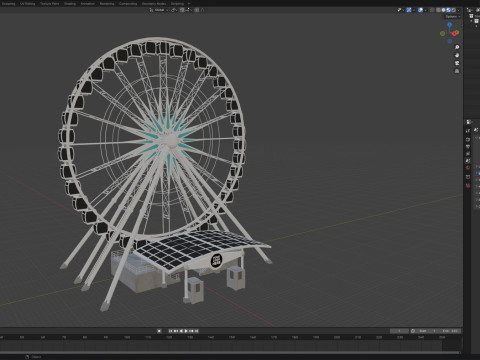Open the Render properties tab
This screenshot has height=360, width=480.
[468, 140]
